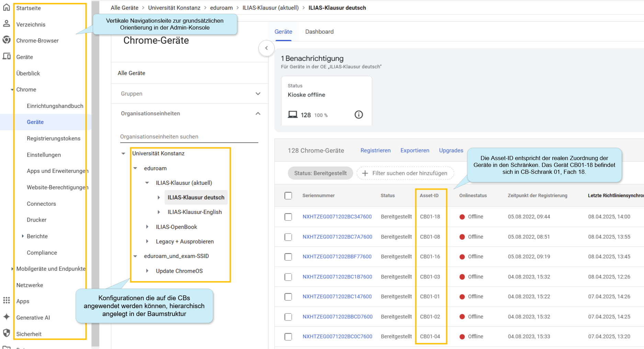Viewport: 644px width, 349px height.
Task: Collapse eduroam_und_exam-SSID node arrow
Action: click(135, 256)
